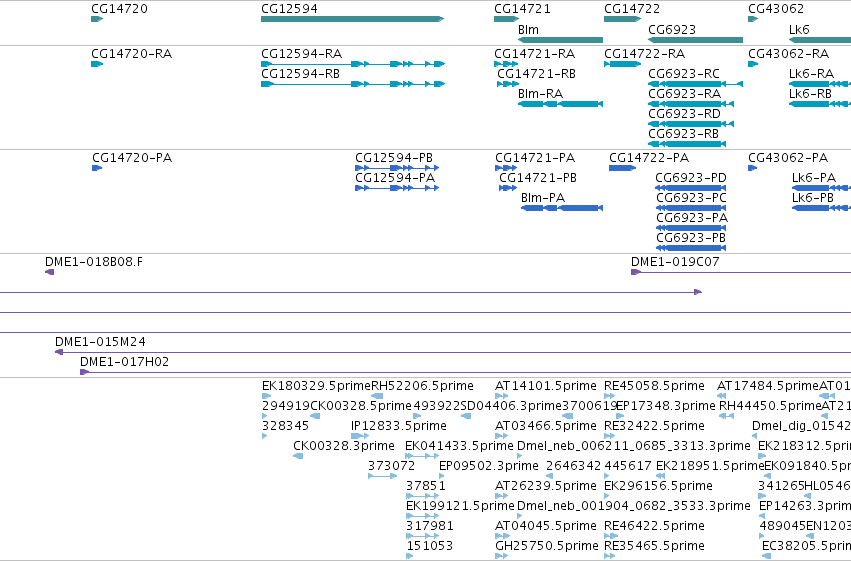Screen dimensions: 851x561
Task: Select the RE46422.5prime EST
Action: point(609,537)
